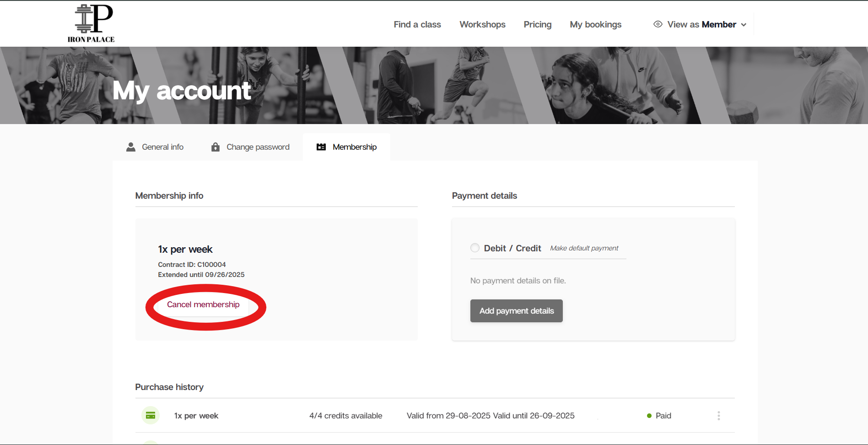Click the Extended until 09/26/2025 text
The width and height of the screenshot is (868, 445).
(x=201, y=275)
